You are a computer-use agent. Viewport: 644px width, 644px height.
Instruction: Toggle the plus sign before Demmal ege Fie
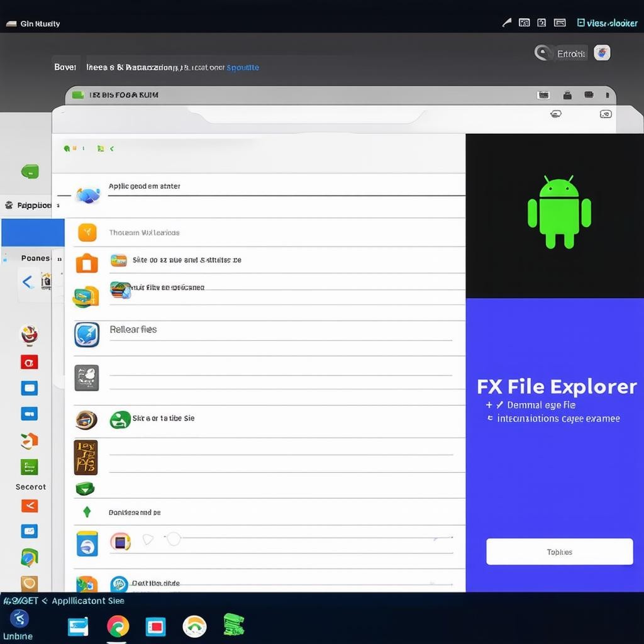tap(489, 406)
